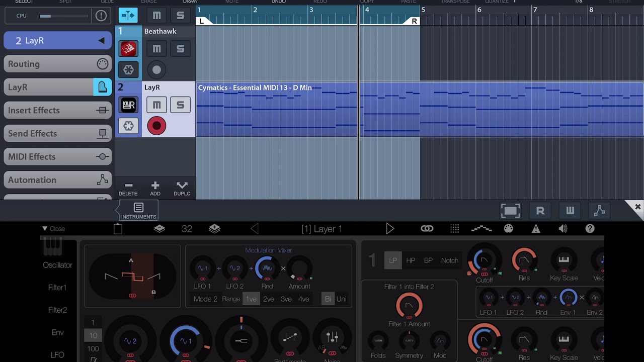Open the CPU info alert icon
This screenshot has width=644, height=362.
click(101, 16)
